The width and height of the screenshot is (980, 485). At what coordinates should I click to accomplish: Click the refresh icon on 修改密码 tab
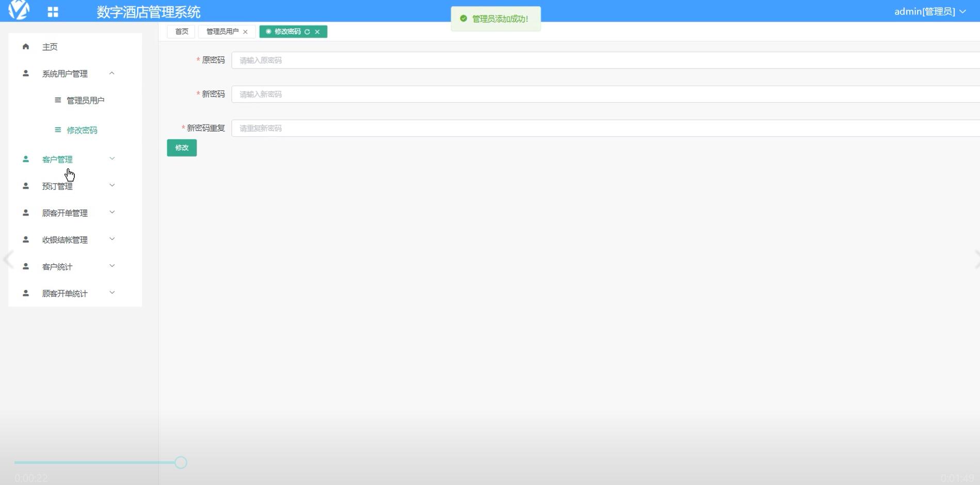pos(307,32)
